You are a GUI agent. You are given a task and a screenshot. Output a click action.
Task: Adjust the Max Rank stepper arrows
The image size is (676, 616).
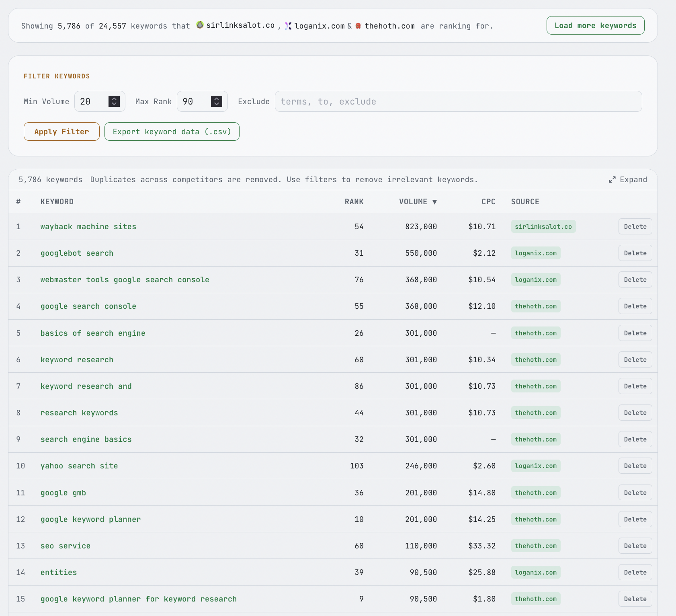(217, 101)
